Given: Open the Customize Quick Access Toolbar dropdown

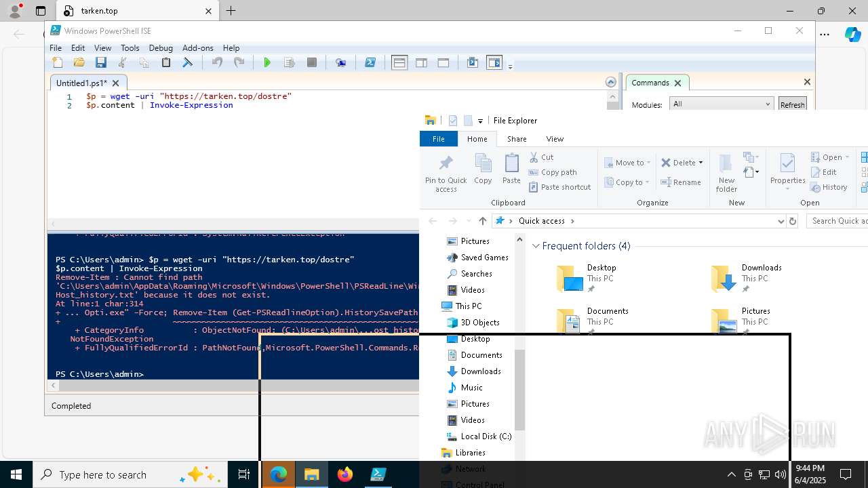Looking at the screenshot, I should tap(480, 121).
